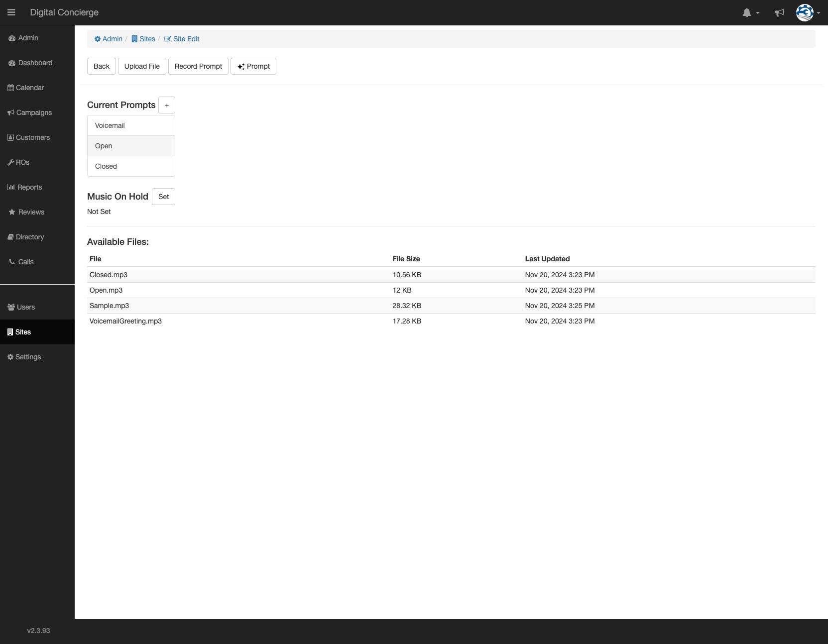828x644 pixels.
Task: Open Calendar from the sidebar
Action: tap(37, 88)
